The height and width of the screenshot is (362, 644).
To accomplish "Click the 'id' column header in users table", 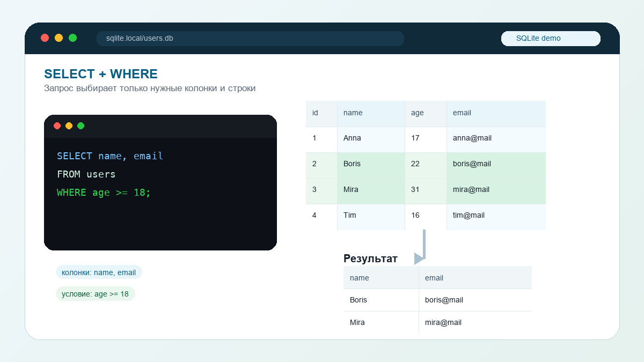I will pos(321,114).
